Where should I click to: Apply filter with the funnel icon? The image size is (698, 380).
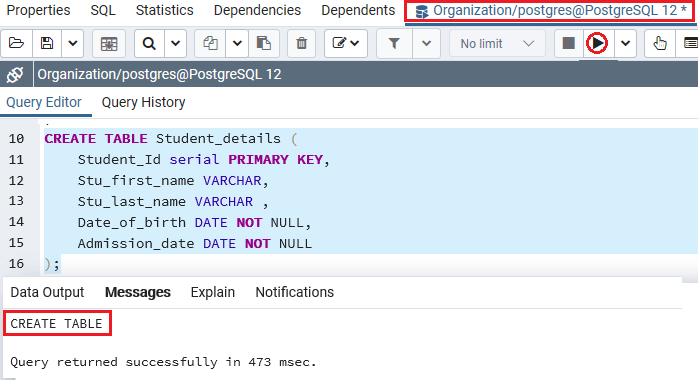(394, 44)
